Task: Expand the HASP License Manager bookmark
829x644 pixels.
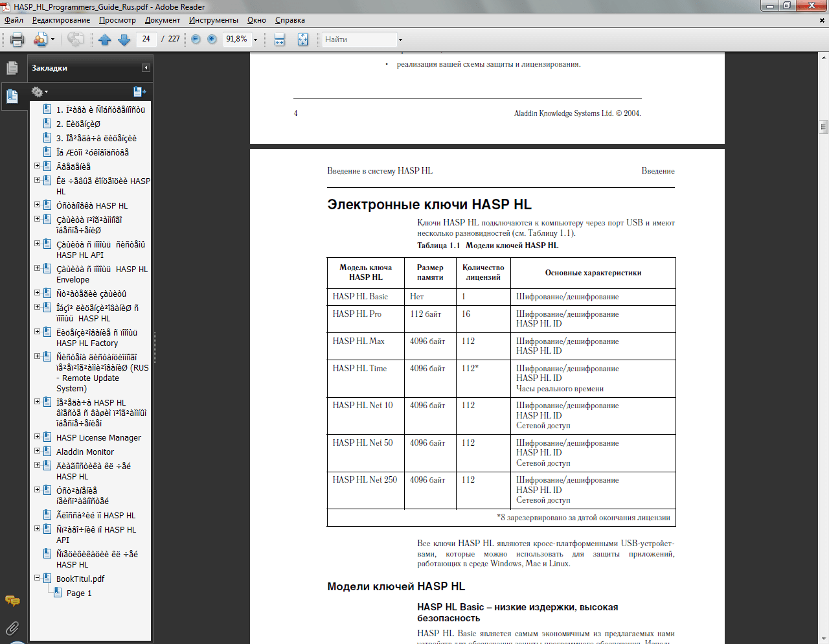Action: pyautogui.click(x=37, y=437)
